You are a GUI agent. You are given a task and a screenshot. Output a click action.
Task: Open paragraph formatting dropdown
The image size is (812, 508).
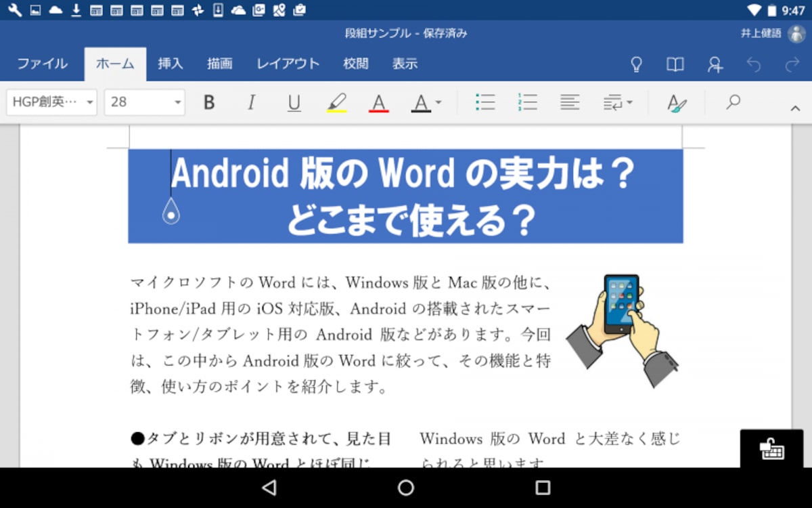click(618, 102)
